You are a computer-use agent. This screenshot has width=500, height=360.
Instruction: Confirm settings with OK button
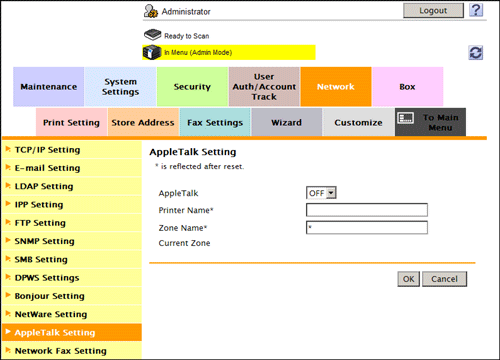tap(409, 279)
